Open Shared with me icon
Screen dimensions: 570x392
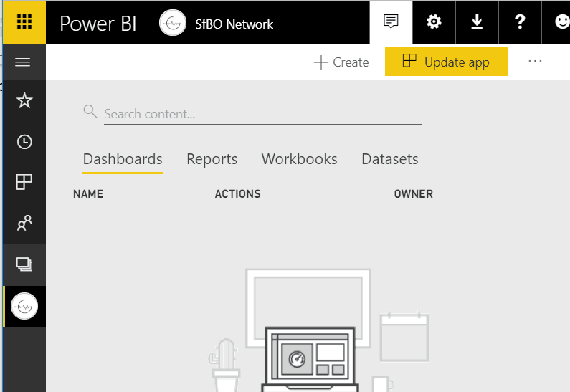click(x=24, y=224)
